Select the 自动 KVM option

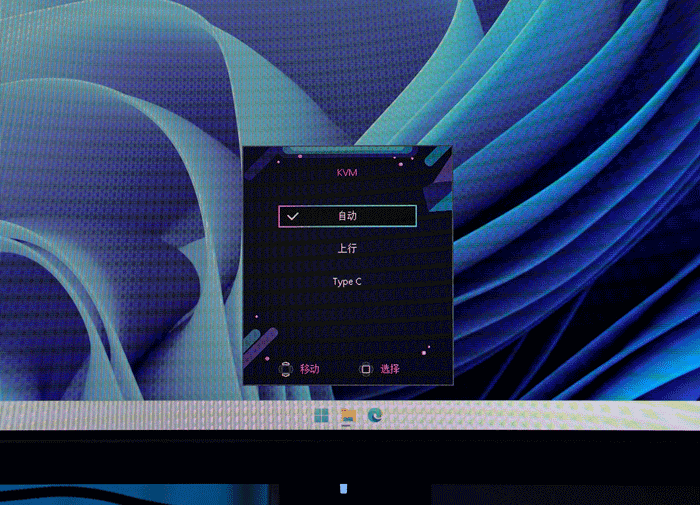(347, 215)
